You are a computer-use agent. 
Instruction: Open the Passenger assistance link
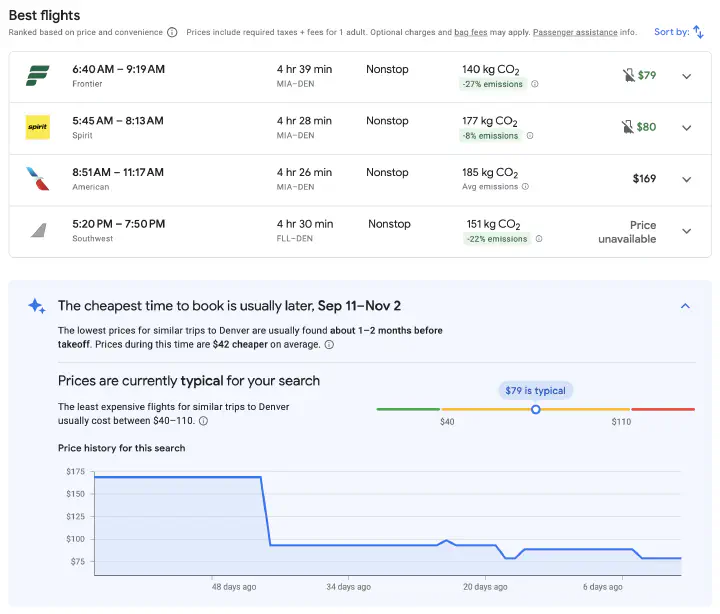point(575,32)
